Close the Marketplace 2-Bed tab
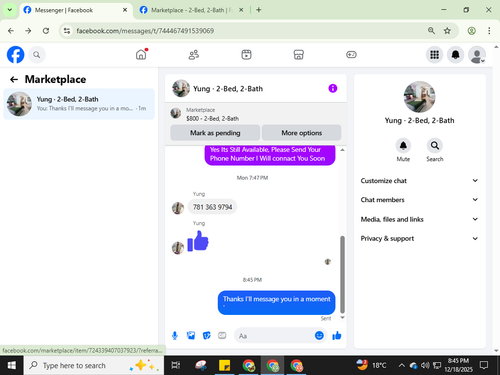Viewport: 500px width, 375px height. pyautogui.click(x=241, y=10)
